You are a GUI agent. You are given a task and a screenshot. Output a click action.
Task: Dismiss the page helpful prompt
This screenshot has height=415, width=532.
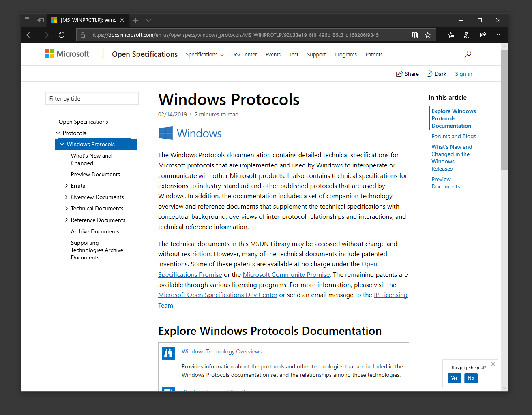coord(493,364)
